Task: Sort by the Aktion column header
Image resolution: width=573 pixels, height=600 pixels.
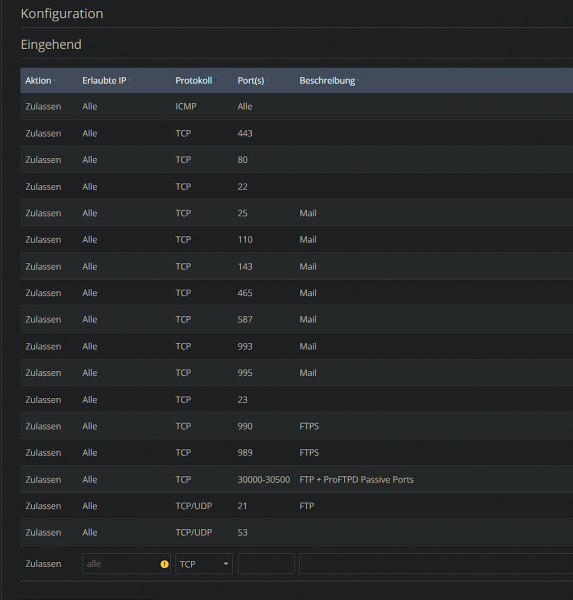Action: pos(38,81)
